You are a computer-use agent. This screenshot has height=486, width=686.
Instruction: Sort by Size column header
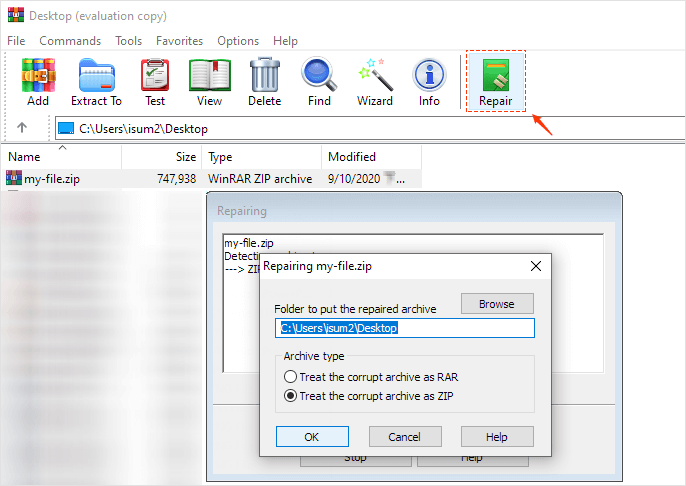point(161,157)
